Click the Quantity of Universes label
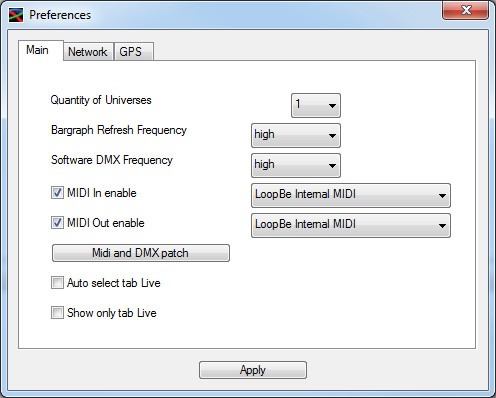Screen dimensions: 496x398 (101, 100)
